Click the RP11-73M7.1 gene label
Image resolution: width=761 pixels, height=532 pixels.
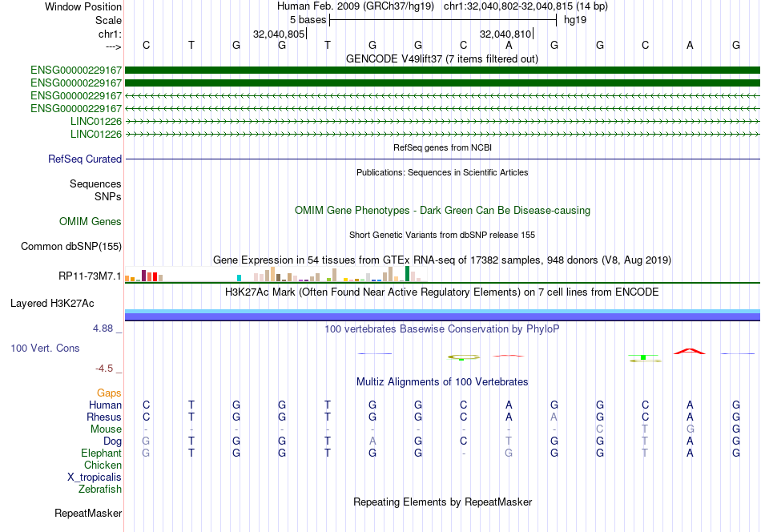[90, 276]
